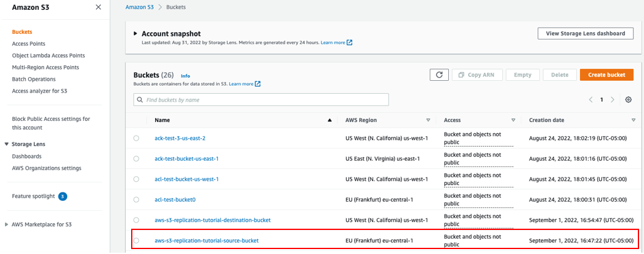Go to next page arrow
The image size is (644, 254).
613,99
